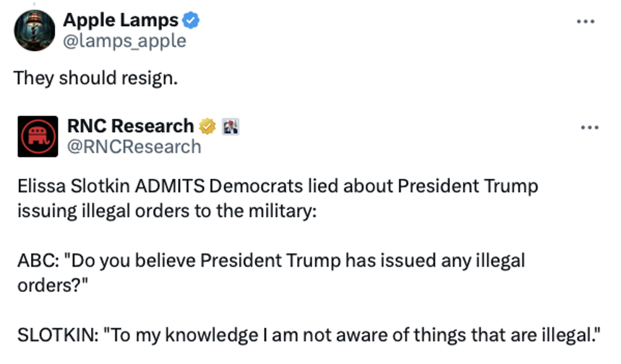
Task: Click the blue verified badge beside Apple Lamps
Action: (x=192, y=20)
